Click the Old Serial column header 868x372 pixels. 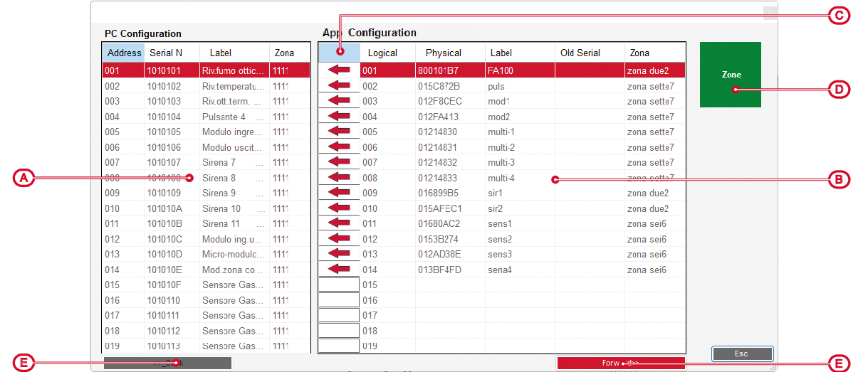580,53
